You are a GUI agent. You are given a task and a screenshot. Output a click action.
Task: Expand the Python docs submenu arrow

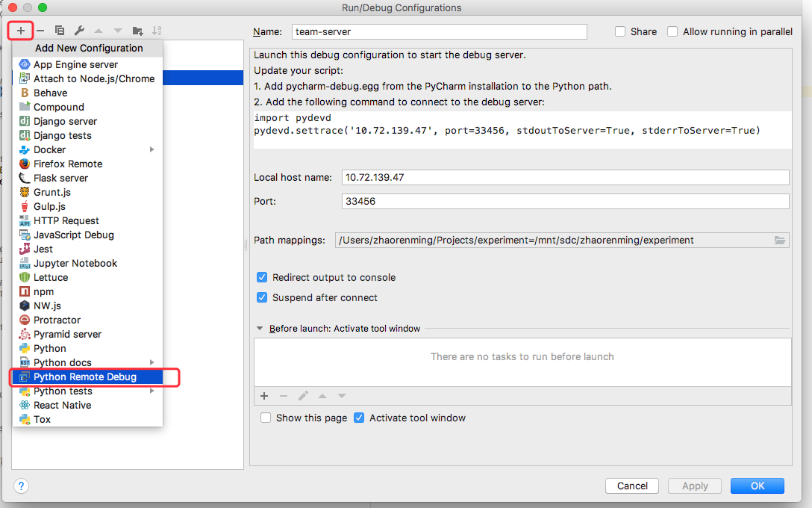[x=152, y=362]
